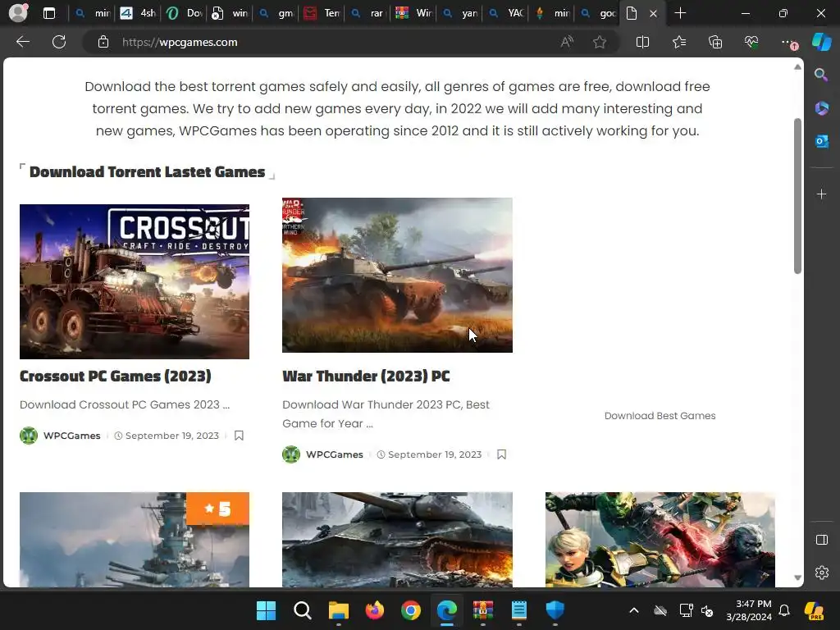The width and height of the screenshot is (840, 630).
Task: Click the page scroll down arrow
Action: tap(797, 578)
